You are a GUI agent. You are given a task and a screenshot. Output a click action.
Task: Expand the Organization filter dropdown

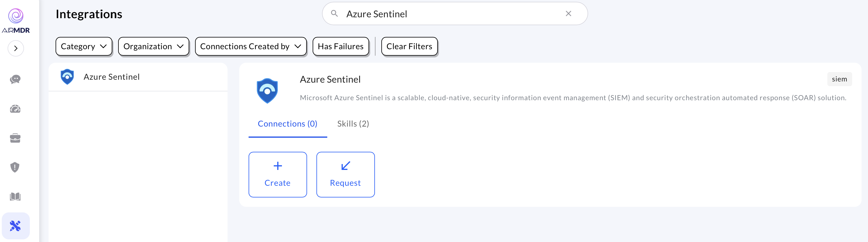153,46
